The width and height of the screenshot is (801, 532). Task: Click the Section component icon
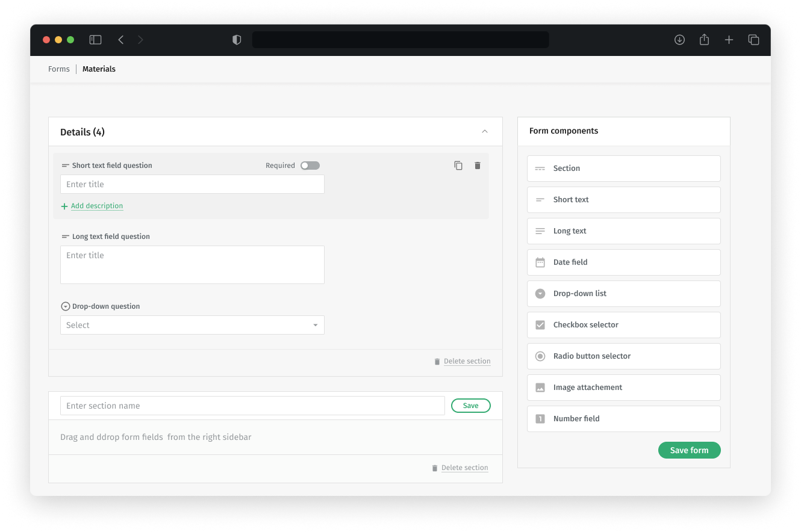(x=540, y=169)
